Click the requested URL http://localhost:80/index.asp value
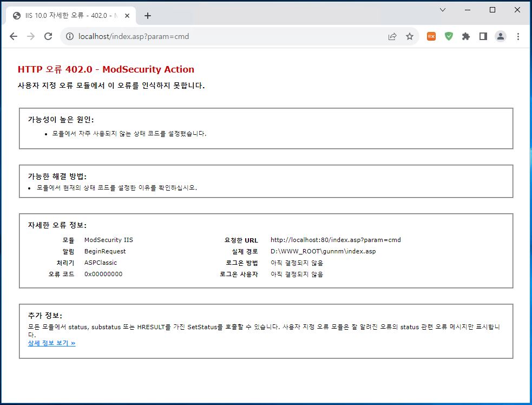This screenshot has height=405, width=532. coord(336,240)
